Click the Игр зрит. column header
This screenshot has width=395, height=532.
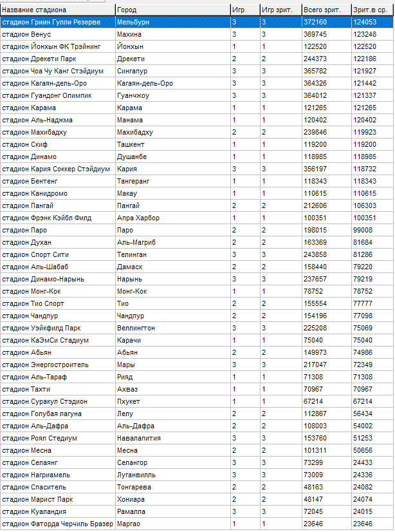point(280,10)
